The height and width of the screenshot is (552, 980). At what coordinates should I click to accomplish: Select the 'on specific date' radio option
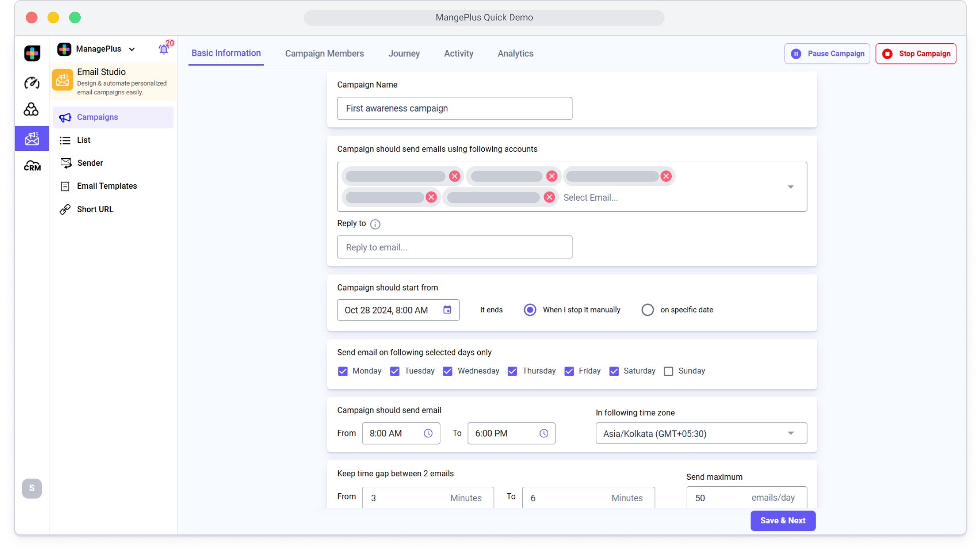[x=647, y=310]
